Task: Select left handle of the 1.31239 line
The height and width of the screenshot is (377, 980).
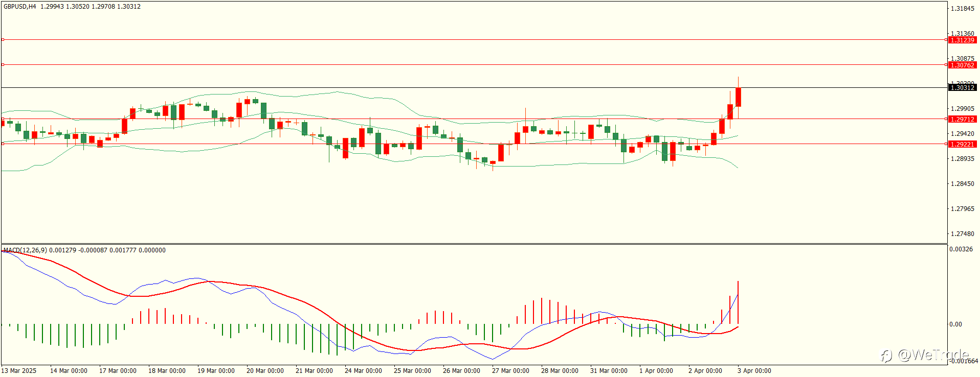Action: tap(3, 39)
